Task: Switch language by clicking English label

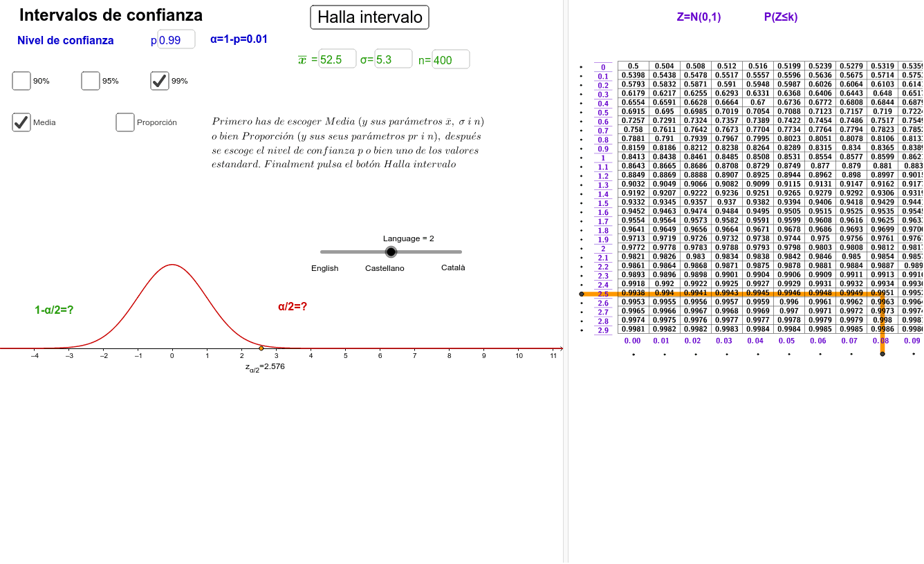Action: 324,267
